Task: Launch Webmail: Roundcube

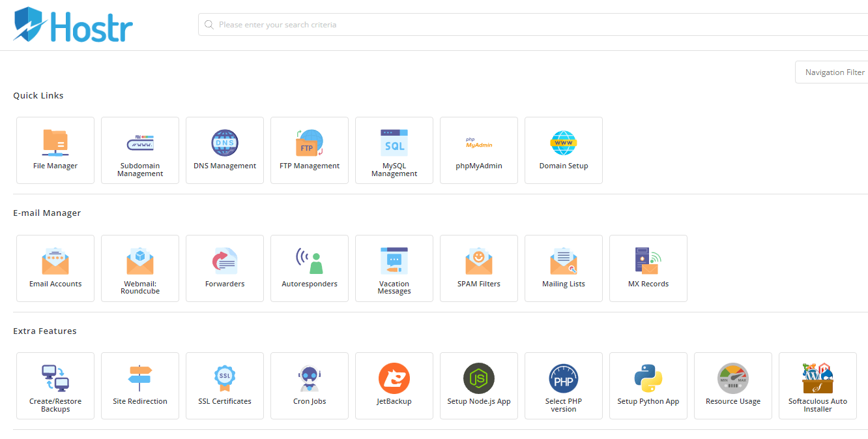Action: point(140,269)
